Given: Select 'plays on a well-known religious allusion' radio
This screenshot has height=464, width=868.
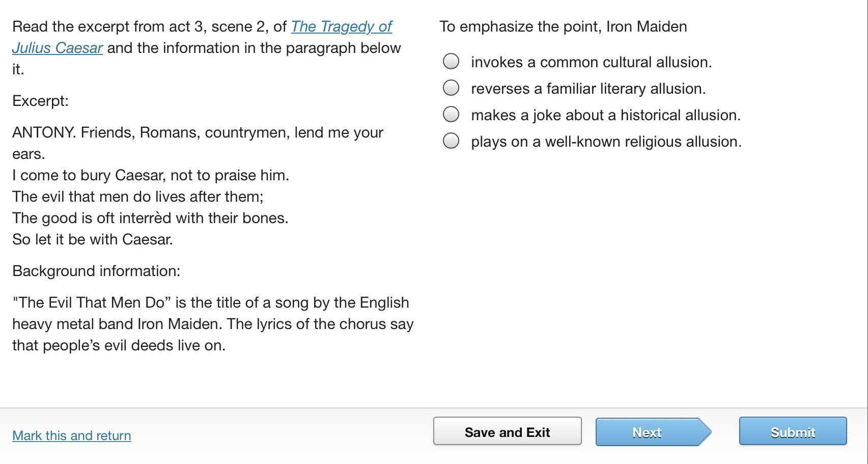Looking at the screenshot, I should pos(451,141).
